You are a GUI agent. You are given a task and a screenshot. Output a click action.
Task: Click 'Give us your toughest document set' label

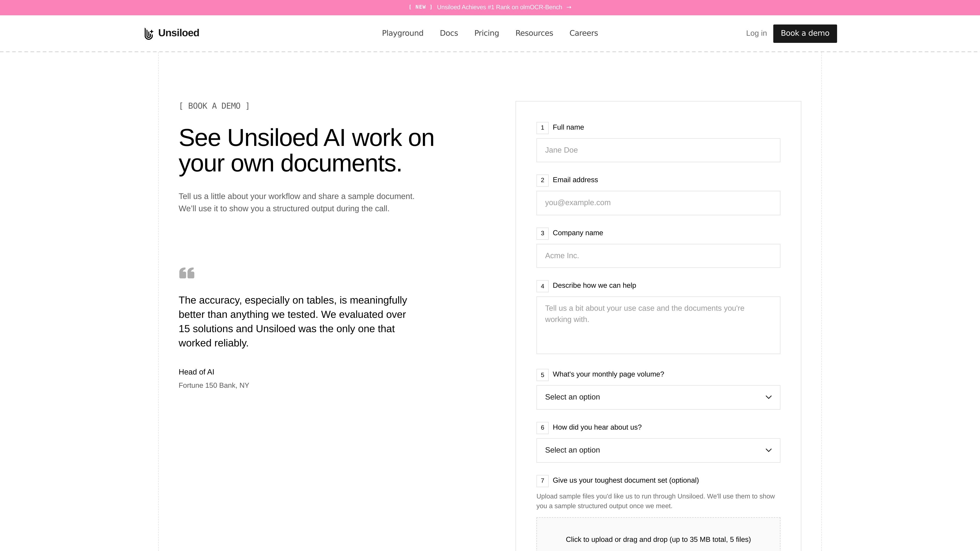[626, 481]
